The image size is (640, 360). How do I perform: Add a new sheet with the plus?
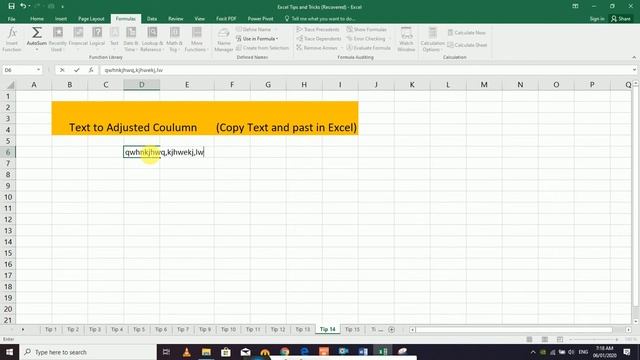(x=391, y=329)
